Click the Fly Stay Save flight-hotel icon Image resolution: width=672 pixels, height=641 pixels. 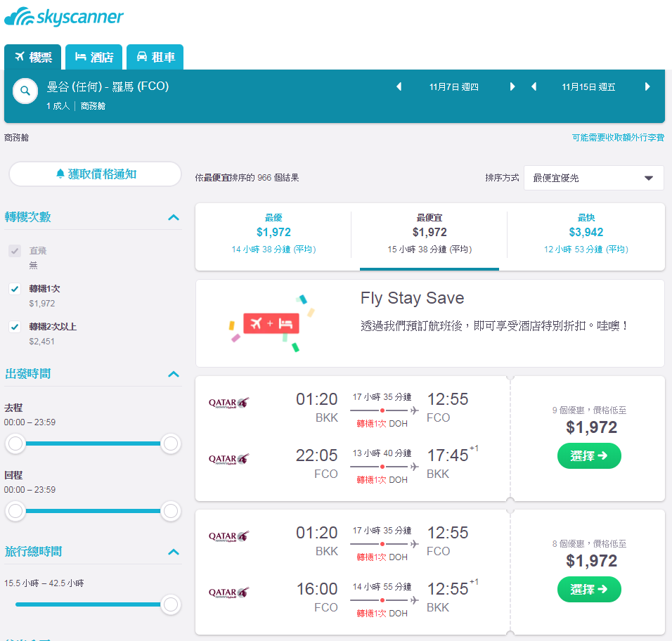271,323
